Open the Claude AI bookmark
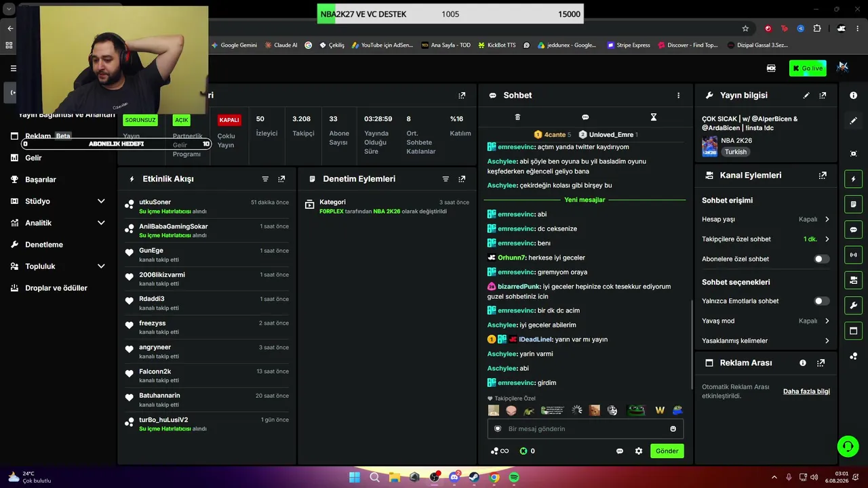This screenshot has width=868, height=488. (281, 45)
